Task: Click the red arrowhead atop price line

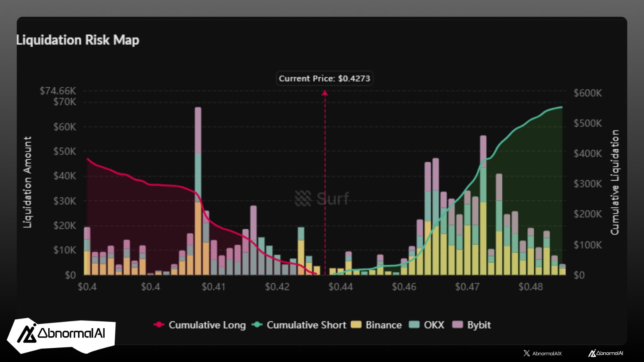Action: [x=325, y=93]
